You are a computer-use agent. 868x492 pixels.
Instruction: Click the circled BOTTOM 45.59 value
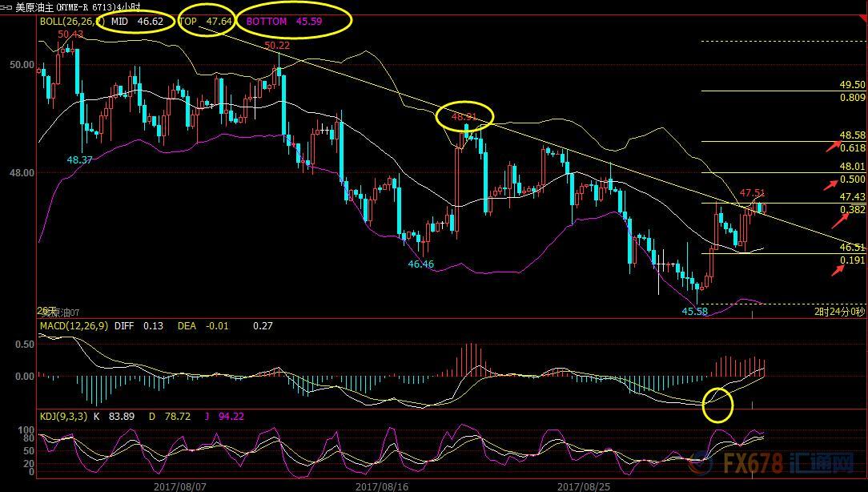click(x=284, y=22)
